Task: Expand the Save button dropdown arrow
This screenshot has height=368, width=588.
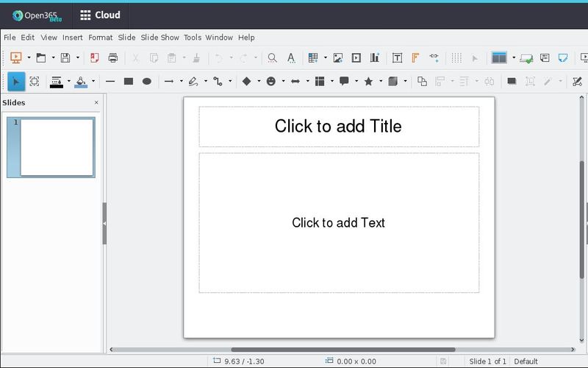Action: coord(77,58)
